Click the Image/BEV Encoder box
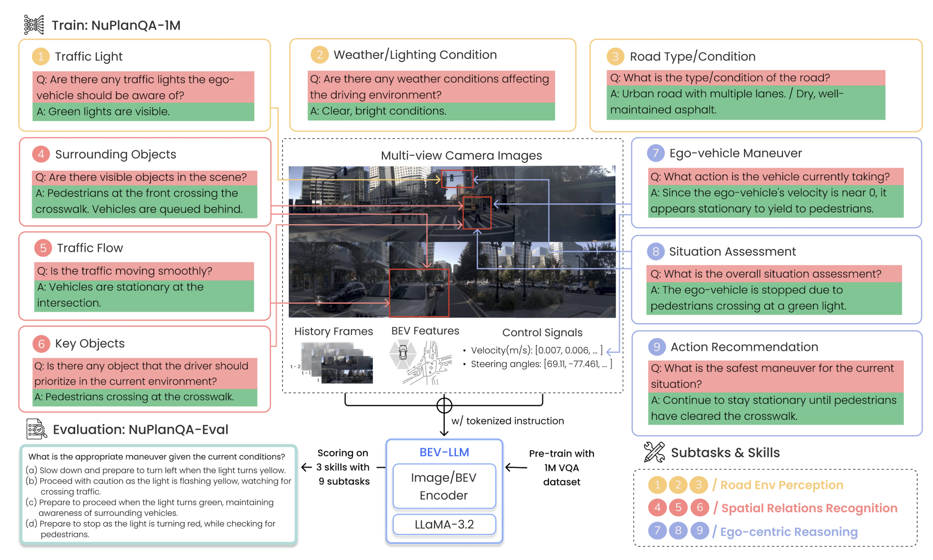933x560 pixels. click(444, 486)
